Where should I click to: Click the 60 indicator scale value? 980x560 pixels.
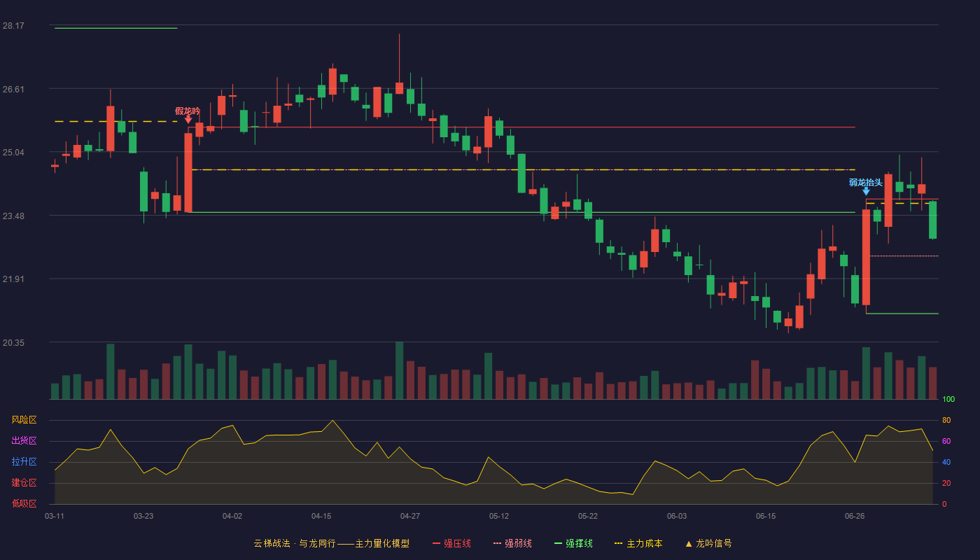946,441
